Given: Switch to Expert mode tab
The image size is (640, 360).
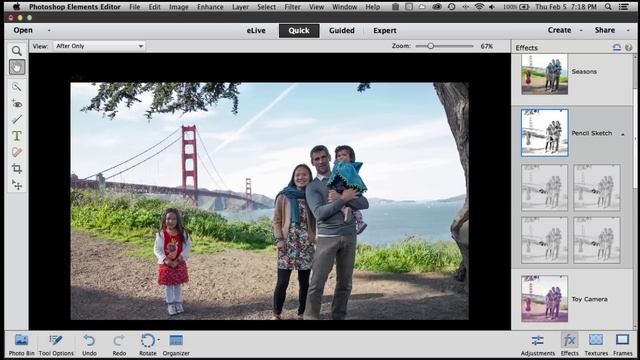Looking at the screenshot, I should (x=384, y=31).
